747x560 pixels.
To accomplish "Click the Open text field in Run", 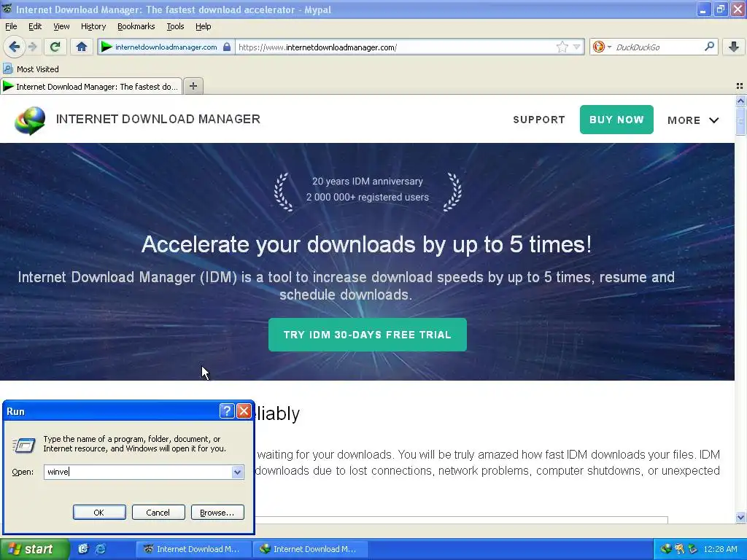I will (138, 472).
